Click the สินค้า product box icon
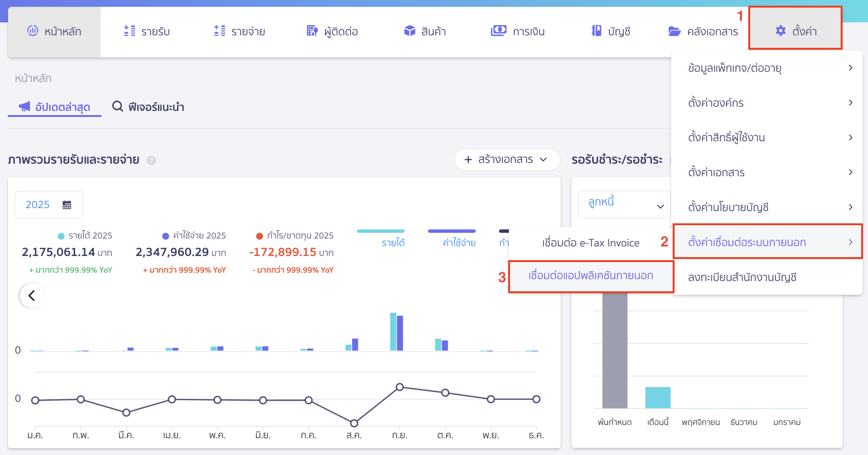Screen dimensions: 868x455 [x=410, y=30]
